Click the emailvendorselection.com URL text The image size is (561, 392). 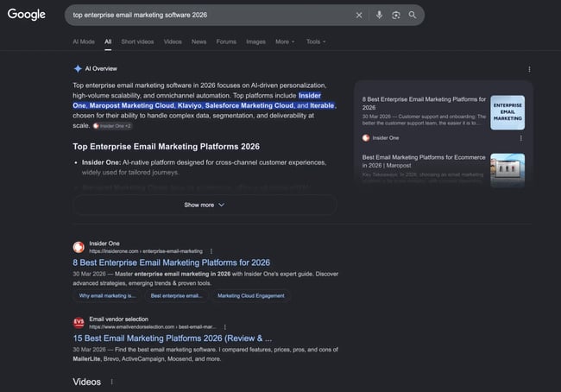153,327
